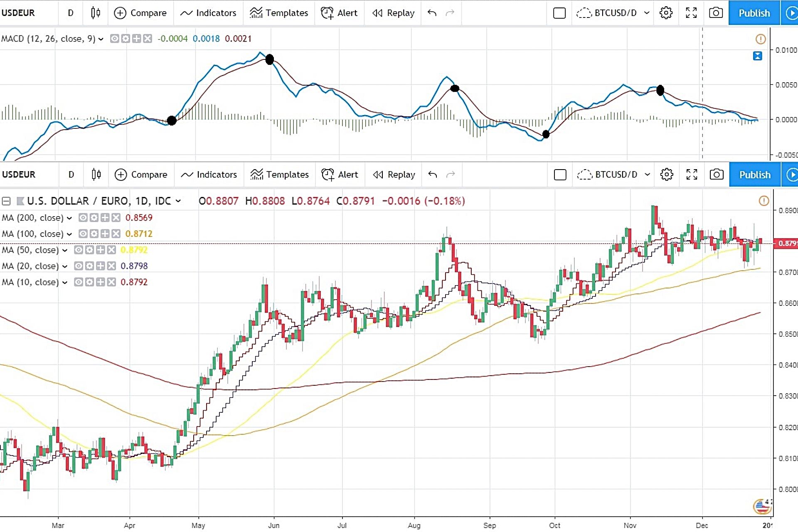Open candlestick chart style in lower toolbar
This screenshot has height=532, width=798.
(96, 175)
